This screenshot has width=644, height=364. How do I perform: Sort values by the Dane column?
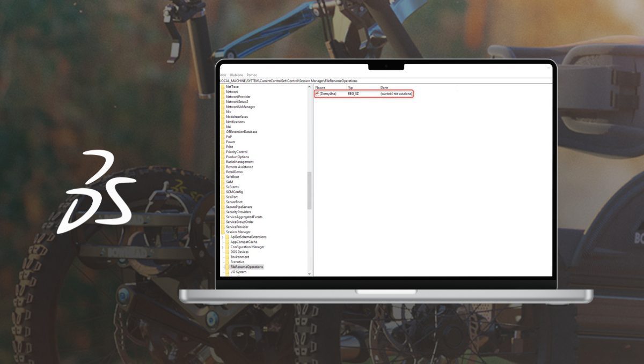384,87
